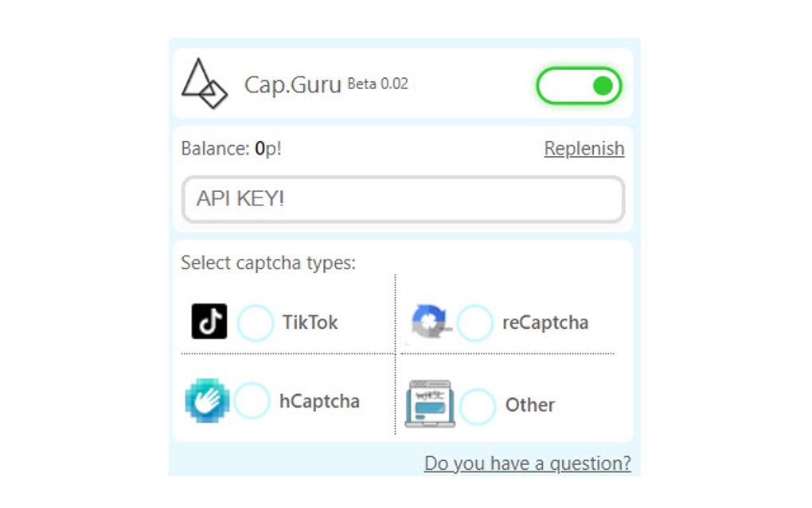Click the "Select captcha types:" heading

click(268, 263)
